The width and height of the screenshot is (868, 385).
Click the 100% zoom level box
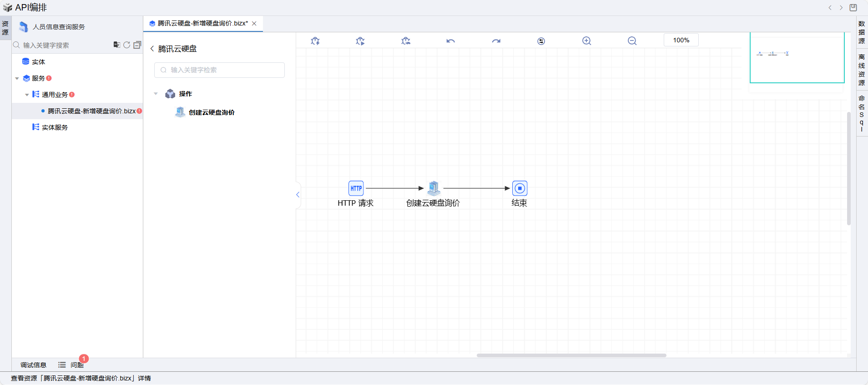click(681, 40)
